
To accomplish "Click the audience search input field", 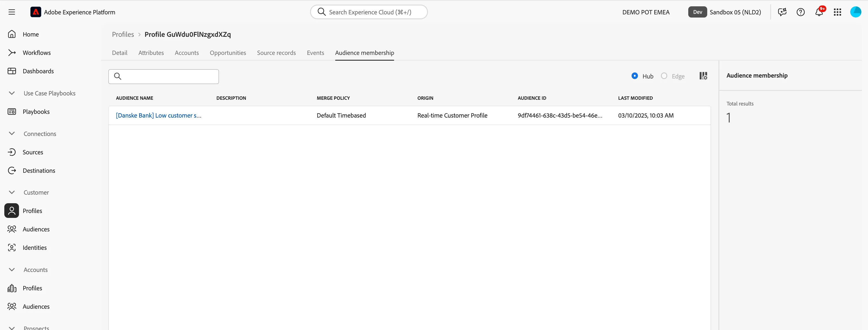I will (163, 76).
